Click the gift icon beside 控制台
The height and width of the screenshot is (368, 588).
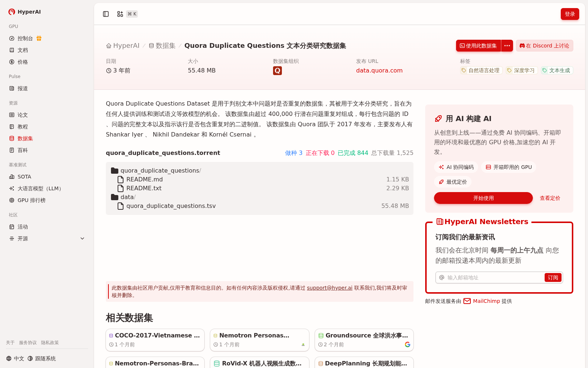39,38
